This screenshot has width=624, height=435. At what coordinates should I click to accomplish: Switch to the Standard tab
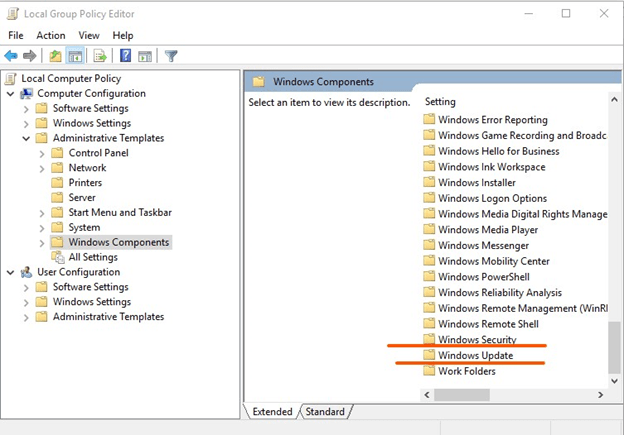coord(325,412)
